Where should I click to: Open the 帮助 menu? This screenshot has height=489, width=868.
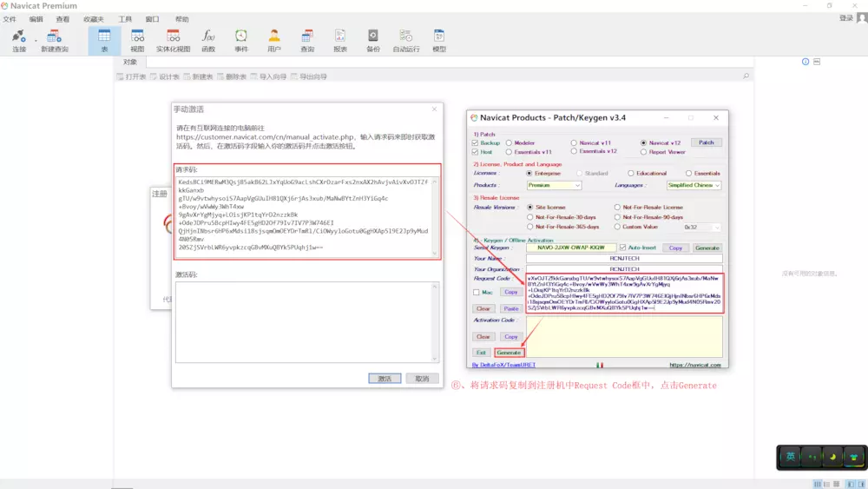tap(181, 19)
